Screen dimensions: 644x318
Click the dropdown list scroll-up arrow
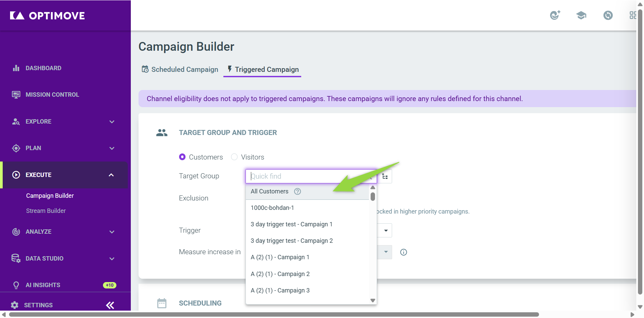(373, 187)
